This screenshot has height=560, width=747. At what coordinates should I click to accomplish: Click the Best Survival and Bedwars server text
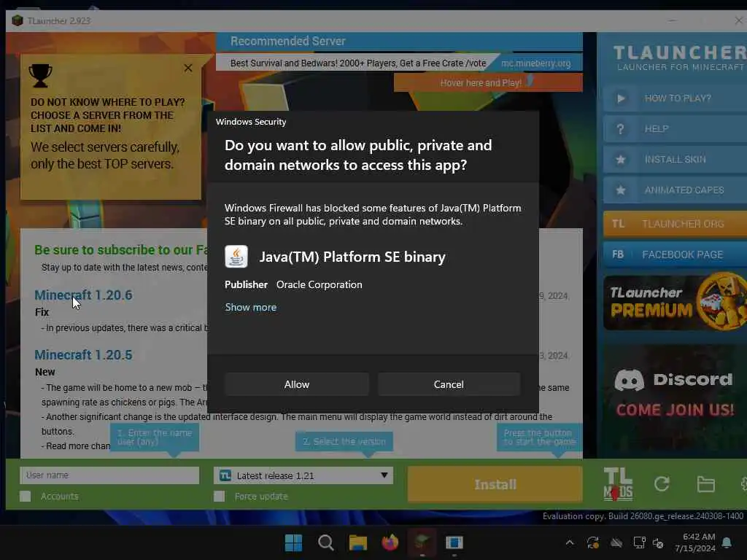point(357,63)
